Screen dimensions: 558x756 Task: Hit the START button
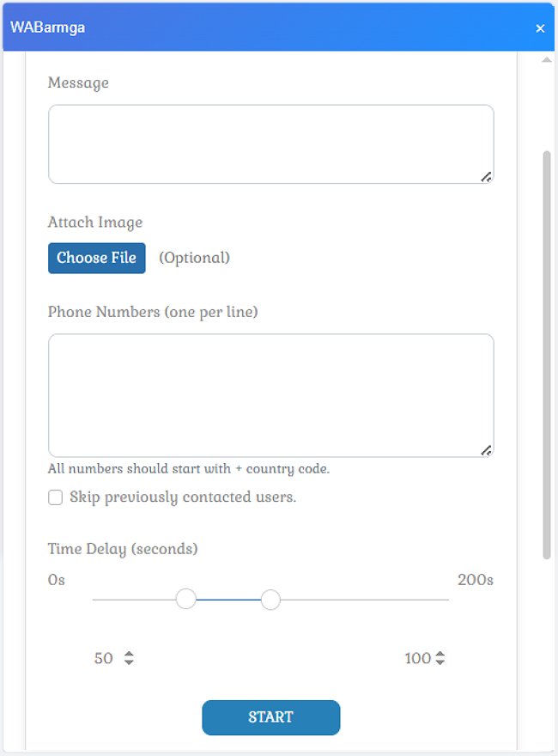coord(270,717)
